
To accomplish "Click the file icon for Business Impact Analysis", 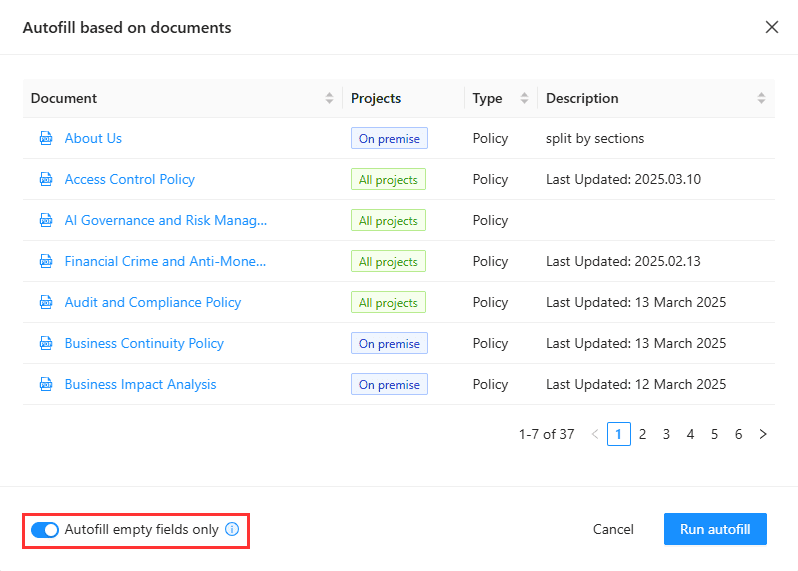I will (45, 385).
